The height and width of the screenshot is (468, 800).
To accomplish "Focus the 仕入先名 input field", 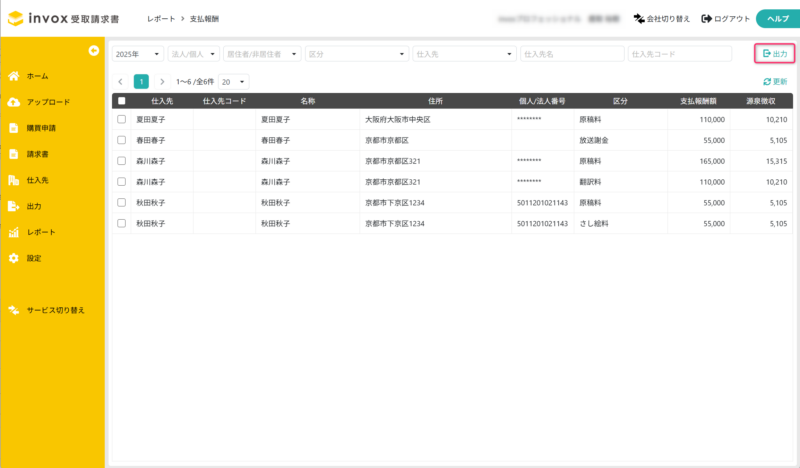I will 572,54.
